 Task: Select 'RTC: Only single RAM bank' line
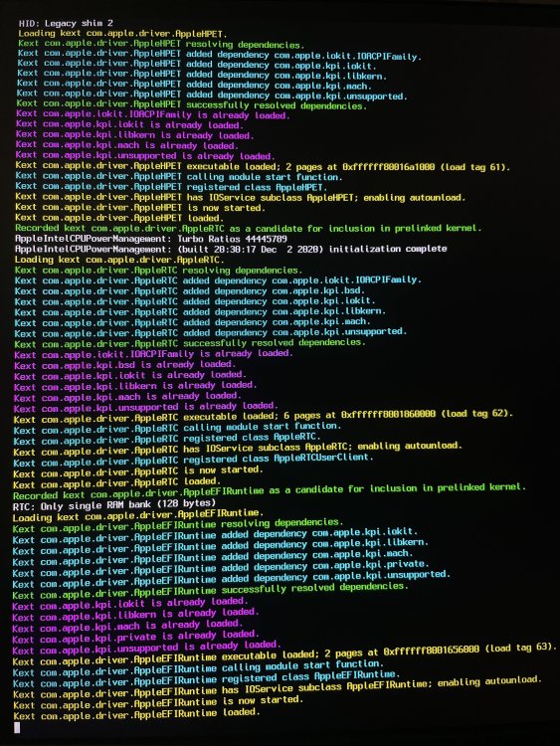click(x=114, y=504)
